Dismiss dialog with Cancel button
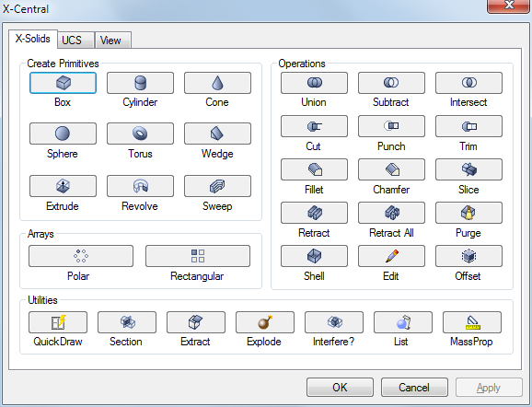This screenshot has height=407, width=532. coord(414,388)
